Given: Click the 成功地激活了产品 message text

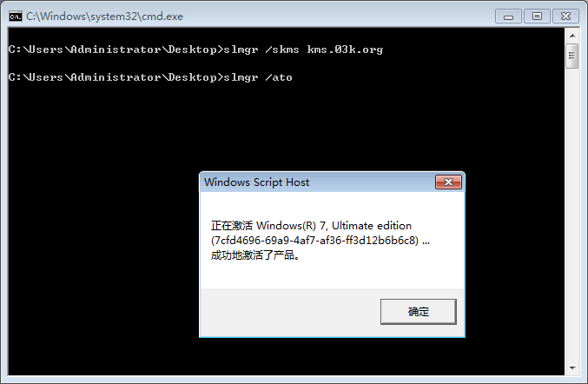Looking at the screenshot, I should coord(255,255).
